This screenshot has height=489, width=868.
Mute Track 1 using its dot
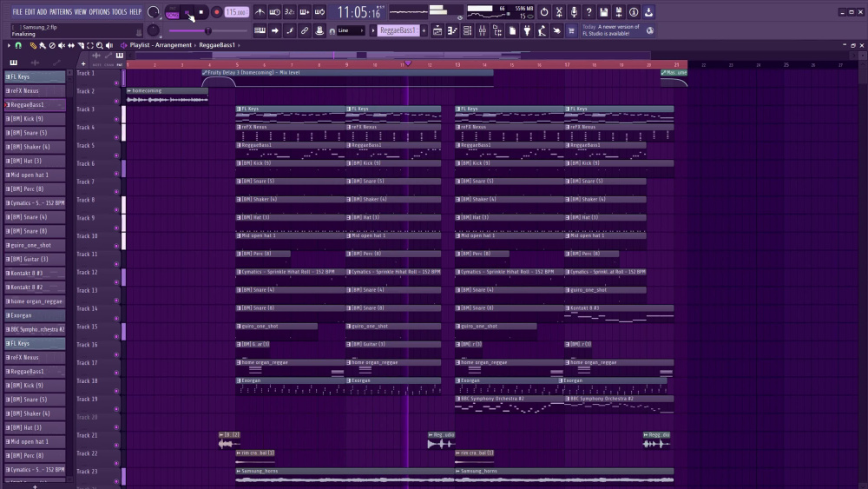116,83
